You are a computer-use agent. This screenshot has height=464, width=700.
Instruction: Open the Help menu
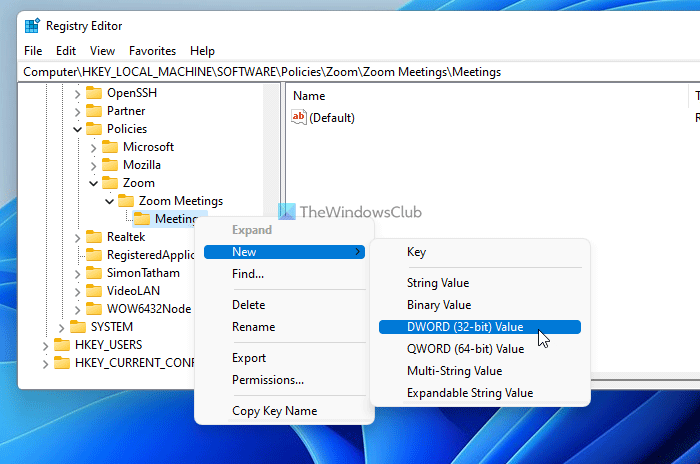202,51
